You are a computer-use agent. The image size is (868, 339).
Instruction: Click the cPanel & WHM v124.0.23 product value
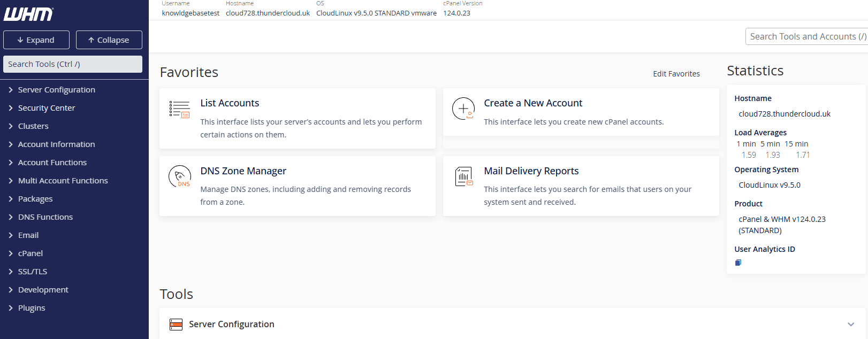click(782, 225)
